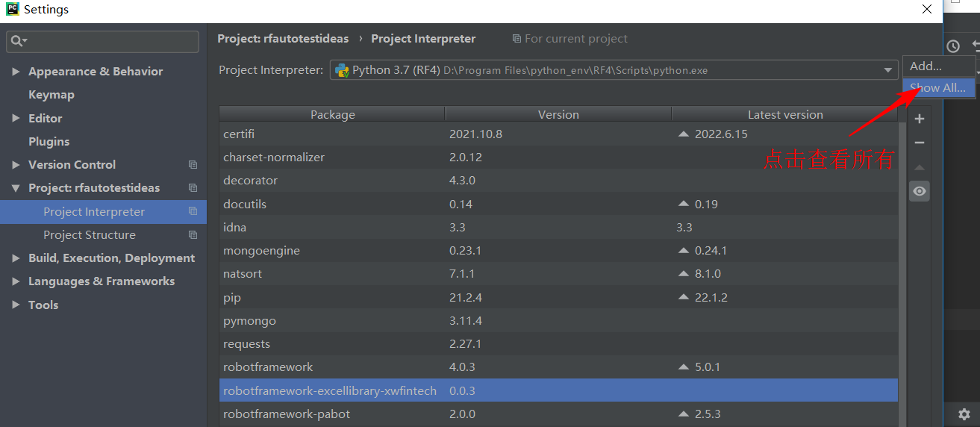Click the For current project label
The height and width of the screenshot is (427, 980).
tap(576, 39)
